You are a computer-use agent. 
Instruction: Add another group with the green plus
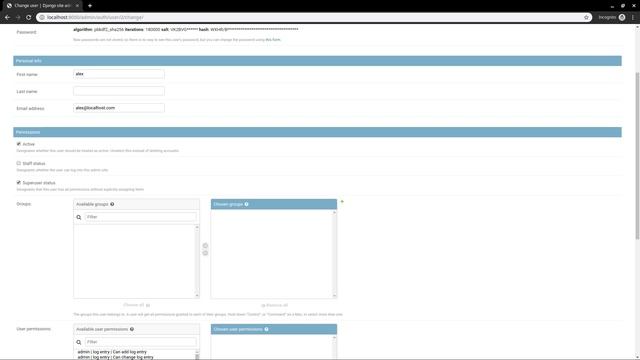[x=342, y=202]
